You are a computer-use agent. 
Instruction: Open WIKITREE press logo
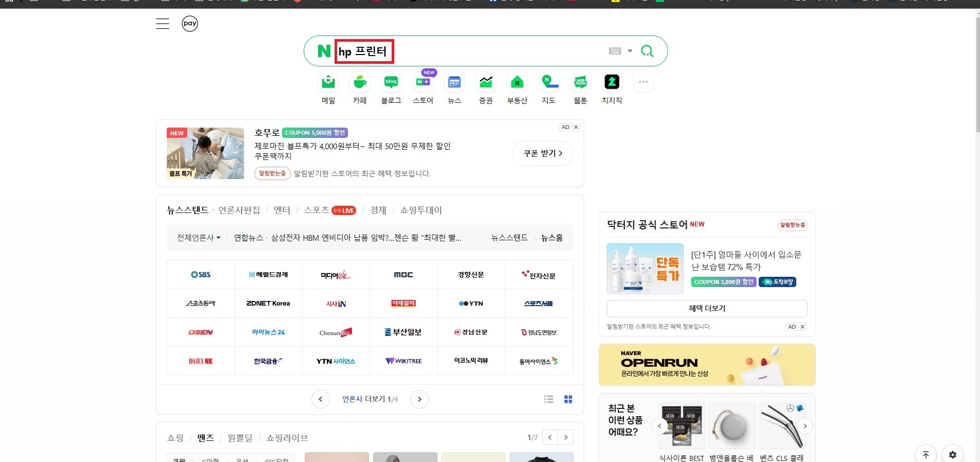404,361
